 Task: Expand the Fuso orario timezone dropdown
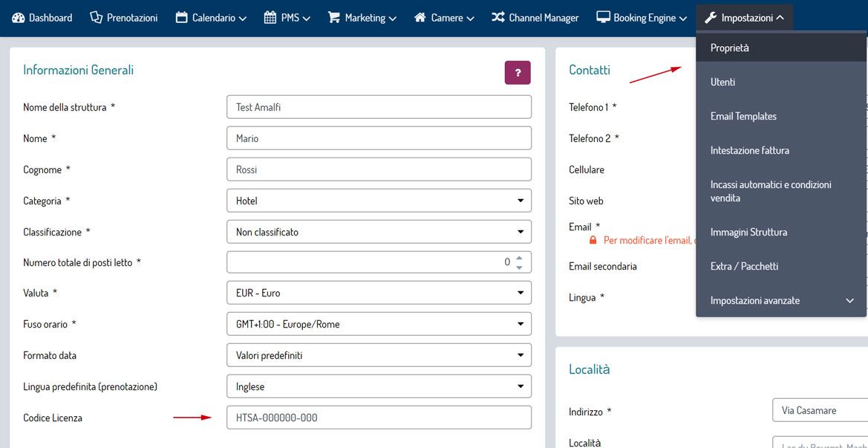pos(379,324)
